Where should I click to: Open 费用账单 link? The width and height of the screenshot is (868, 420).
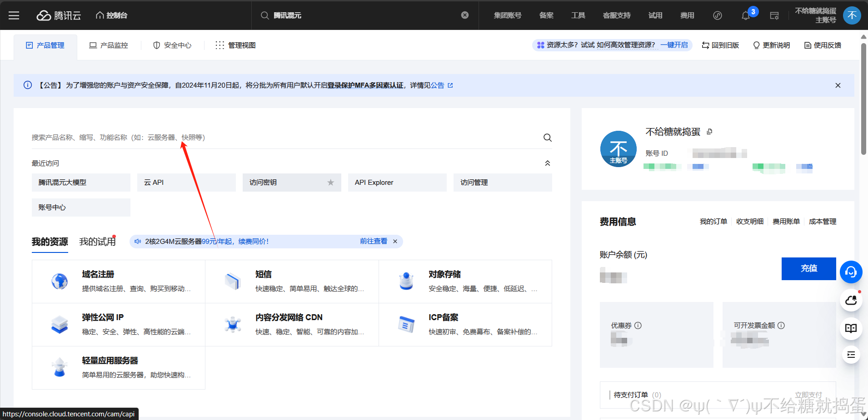(786, 222)
